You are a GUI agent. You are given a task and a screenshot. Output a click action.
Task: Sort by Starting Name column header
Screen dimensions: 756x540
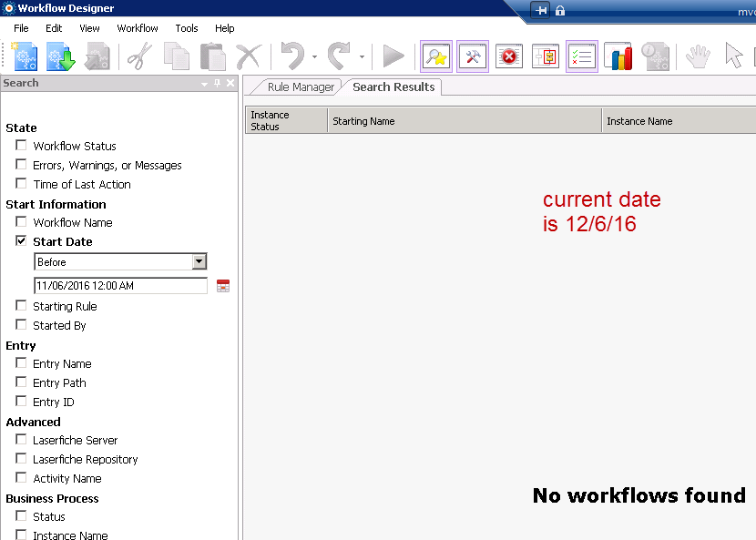(464, 121)
